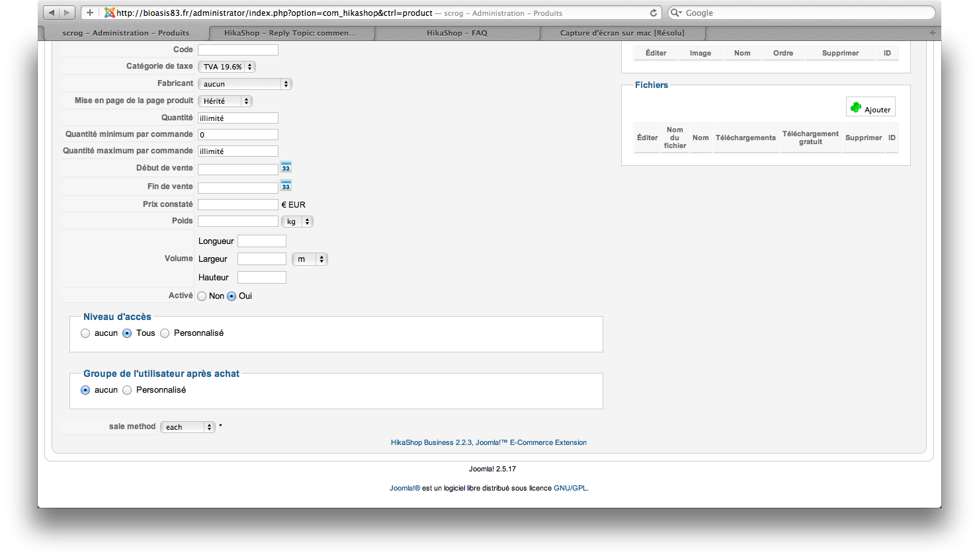The width and height of the screenshot is (979, 560).
Task: Click the browser back arrow button
Action: 52,13
